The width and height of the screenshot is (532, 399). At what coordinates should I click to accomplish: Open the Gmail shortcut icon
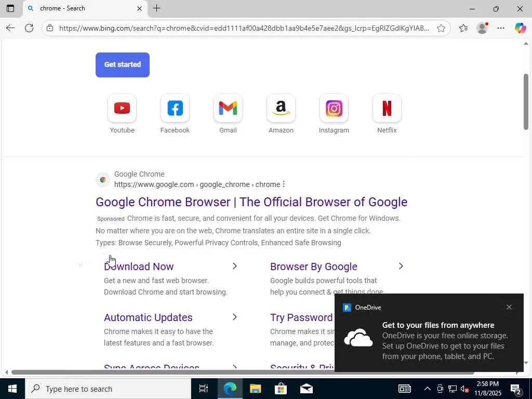click(x=228, y=108)
